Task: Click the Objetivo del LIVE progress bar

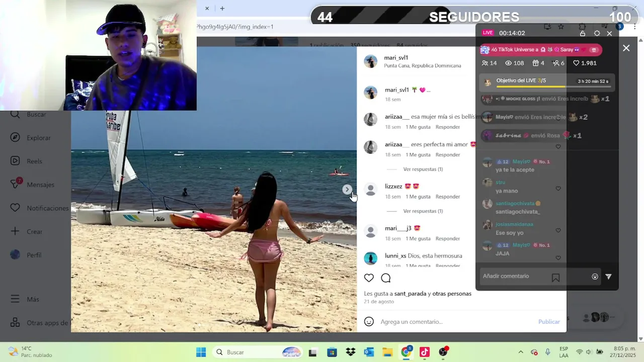Action: tap(553, 87)
